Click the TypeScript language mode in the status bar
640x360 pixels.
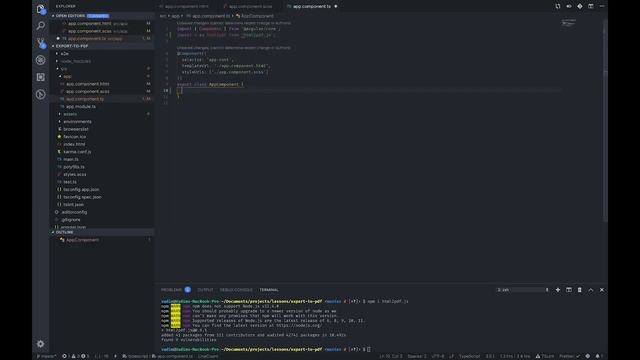point(469,356)
